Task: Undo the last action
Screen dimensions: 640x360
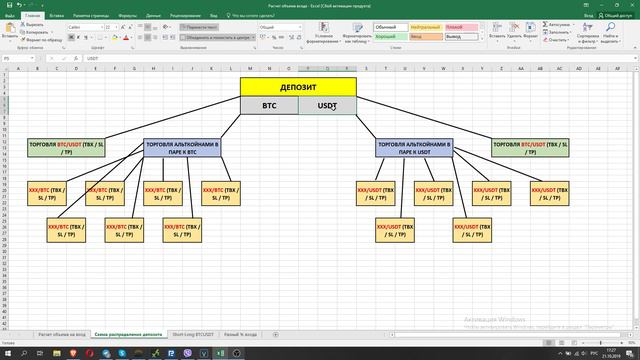Action: click(19, 5)
